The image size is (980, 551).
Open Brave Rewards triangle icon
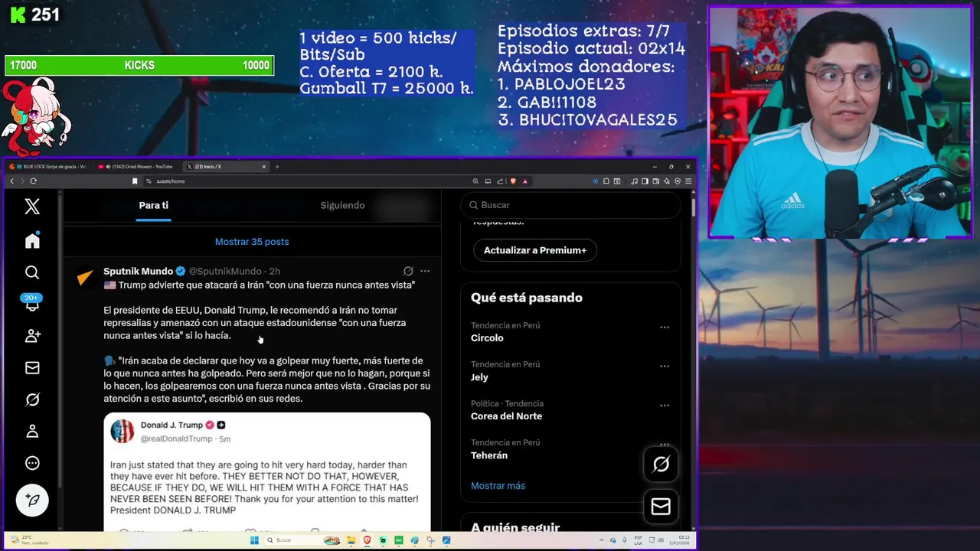525,181
